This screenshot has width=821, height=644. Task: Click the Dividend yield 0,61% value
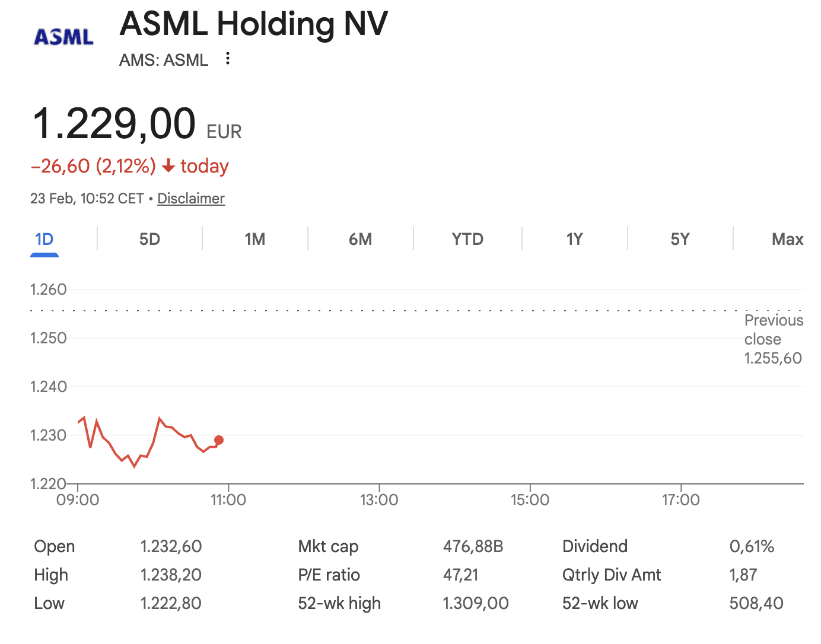coord(752,546)
